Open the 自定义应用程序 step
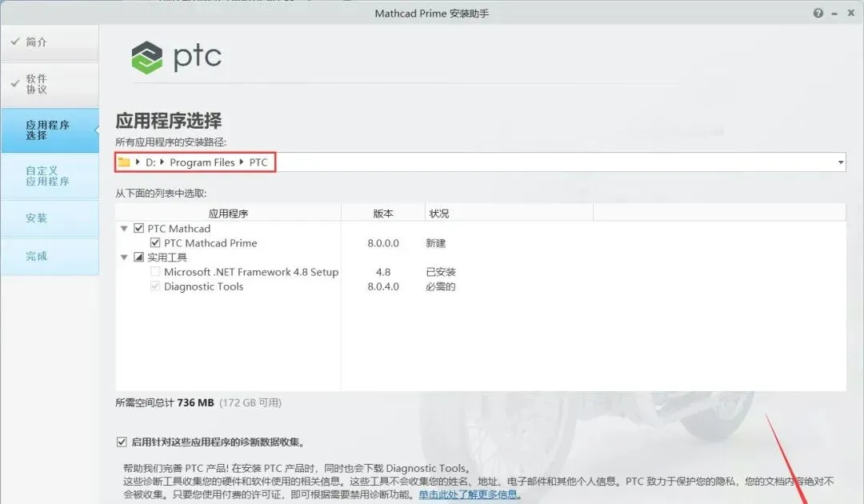This screenshot has height=504, width=864. pos(50,176)
